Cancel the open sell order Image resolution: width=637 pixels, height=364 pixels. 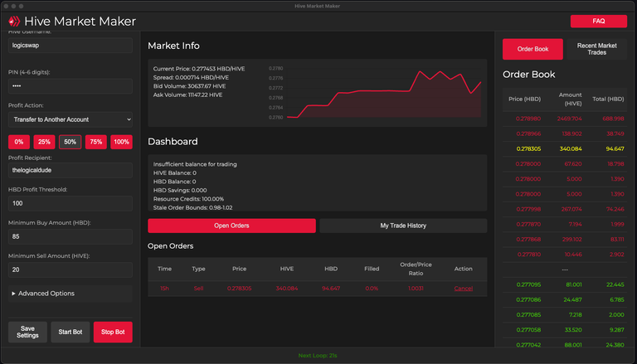coord(463,289)
